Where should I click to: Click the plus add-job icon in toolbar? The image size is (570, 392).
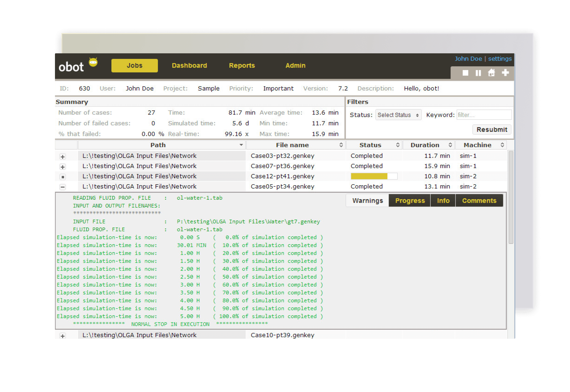(505, 73)
